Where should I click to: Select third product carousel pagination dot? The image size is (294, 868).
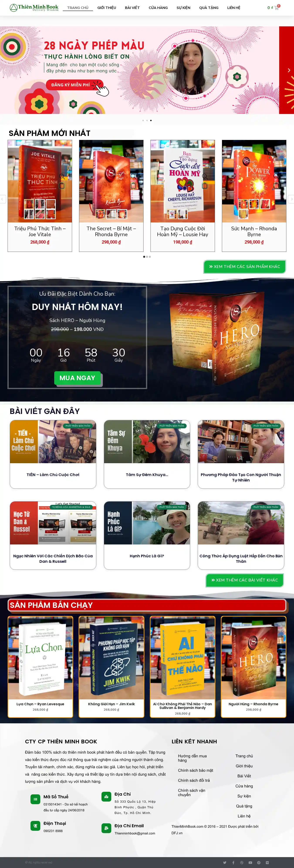150,257
